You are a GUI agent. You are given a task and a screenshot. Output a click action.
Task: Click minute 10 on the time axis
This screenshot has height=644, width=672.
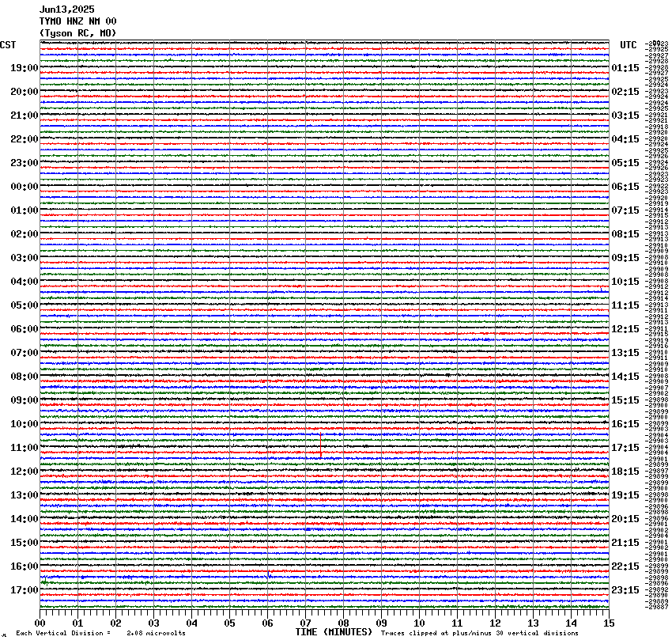point(419,623)
